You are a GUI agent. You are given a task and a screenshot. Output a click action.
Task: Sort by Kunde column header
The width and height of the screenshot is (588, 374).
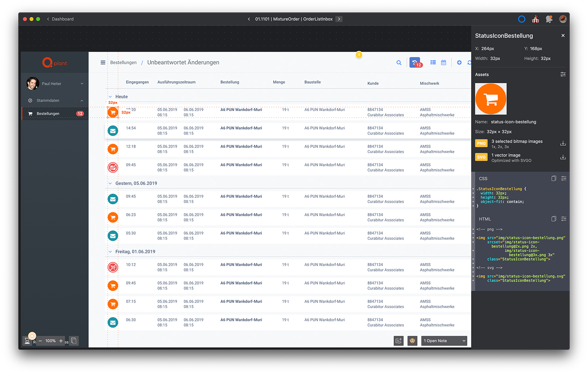[x=373, y=83]
